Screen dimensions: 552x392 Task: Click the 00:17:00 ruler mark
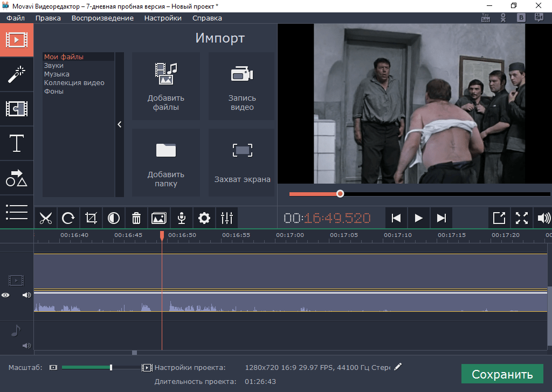(289, 235)
